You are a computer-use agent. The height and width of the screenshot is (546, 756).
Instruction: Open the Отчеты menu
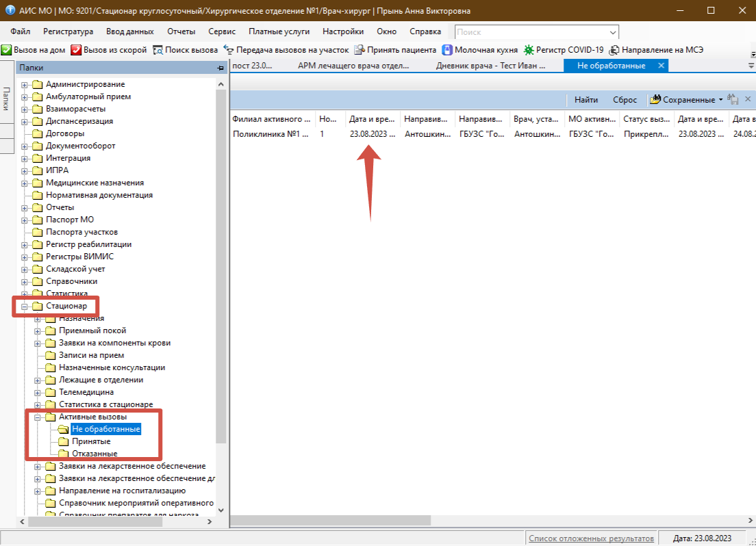pos(181,31)
